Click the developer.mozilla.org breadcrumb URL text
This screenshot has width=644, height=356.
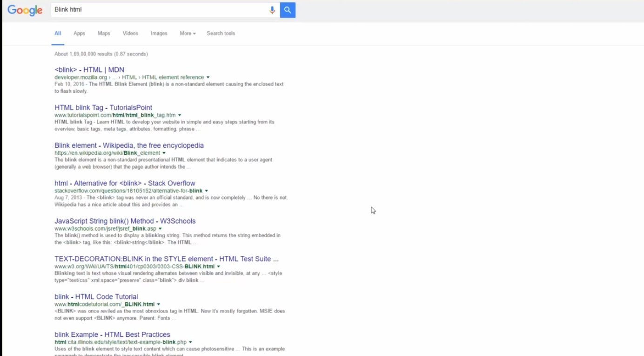coord(129,77)
